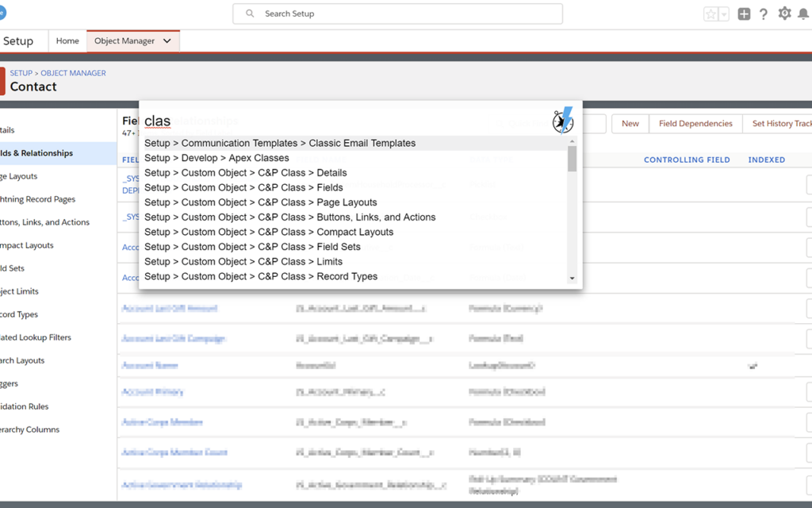
Task: Click the setup gear icon
Action: [784, 13]
